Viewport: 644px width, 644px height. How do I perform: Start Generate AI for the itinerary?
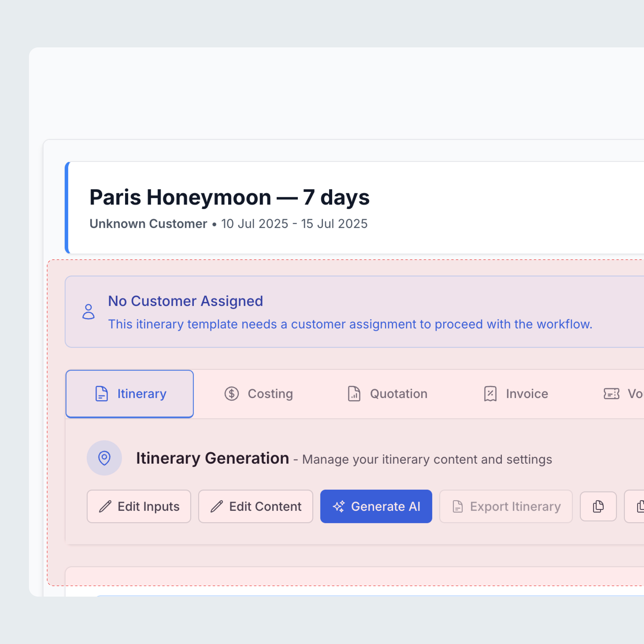376,506
